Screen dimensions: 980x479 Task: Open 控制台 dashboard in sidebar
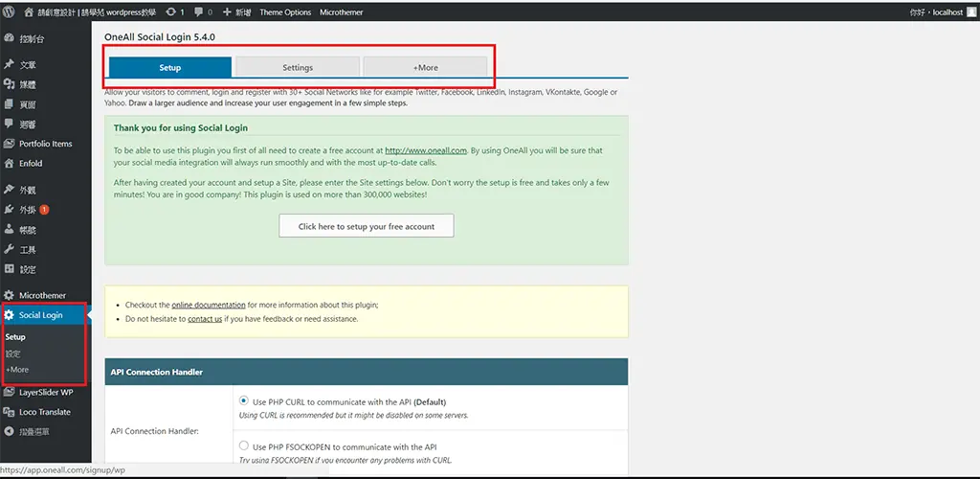pos(32,38)
